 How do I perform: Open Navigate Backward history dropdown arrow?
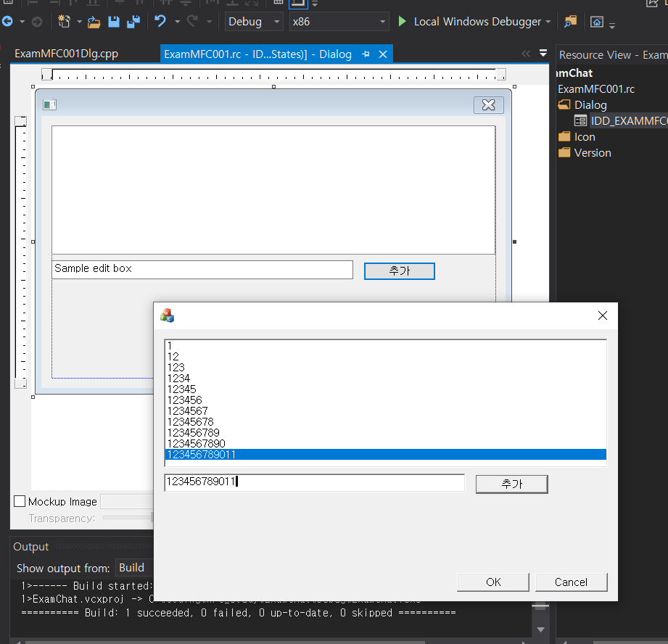22,21
